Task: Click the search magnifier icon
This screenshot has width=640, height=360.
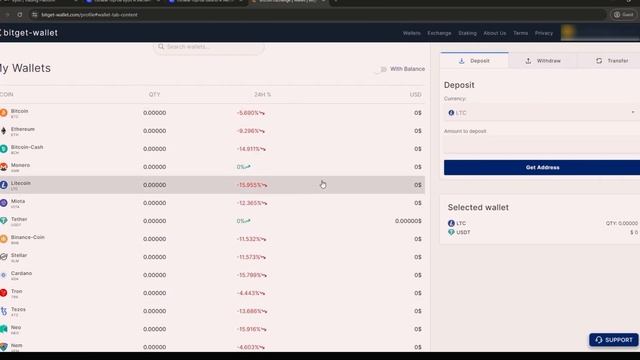Action: [x=161, y=47]
